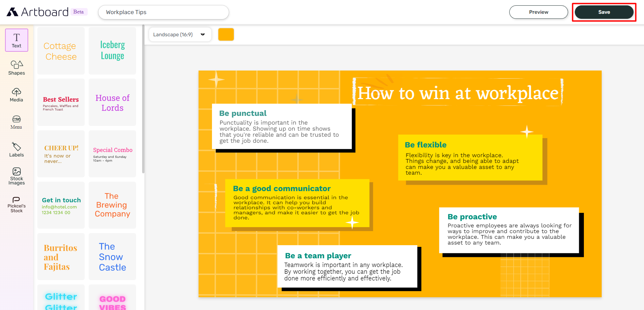Add the Cottage Cheese text style
Screen dimensions: 644x310
(61, 51)
